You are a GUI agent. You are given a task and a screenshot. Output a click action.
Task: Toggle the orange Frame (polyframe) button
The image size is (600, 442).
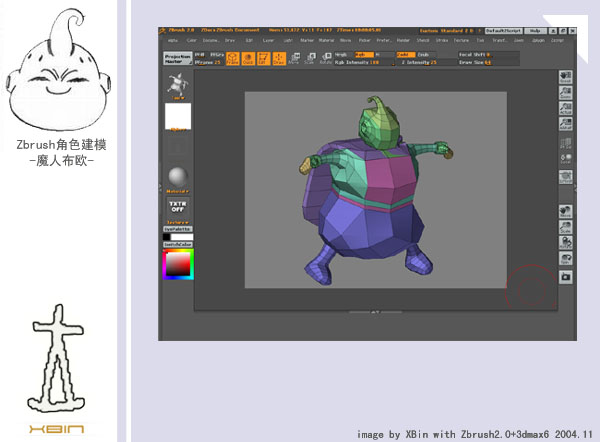pos(232,58)
